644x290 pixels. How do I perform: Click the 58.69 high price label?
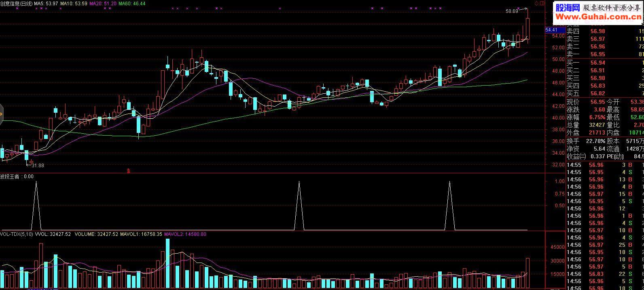pos(512,11)
